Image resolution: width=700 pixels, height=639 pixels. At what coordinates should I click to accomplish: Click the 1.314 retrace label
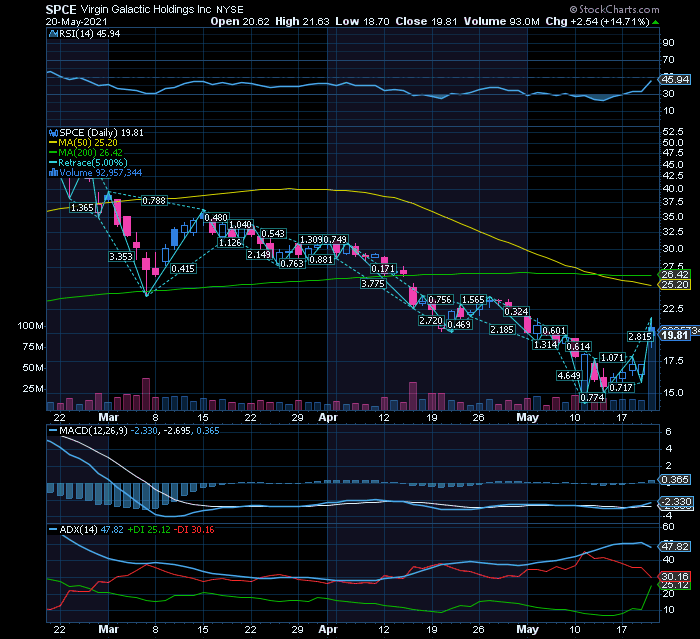pos(546,344)
